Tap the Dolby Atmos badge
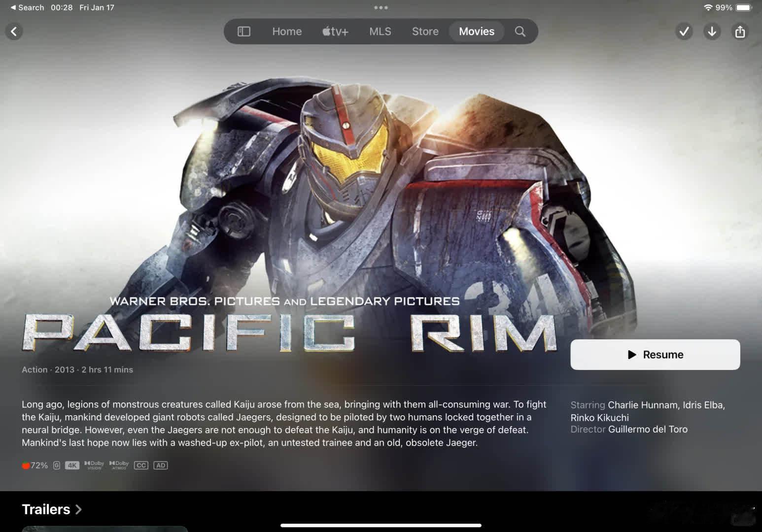762x532 pixels. point(119,465)
